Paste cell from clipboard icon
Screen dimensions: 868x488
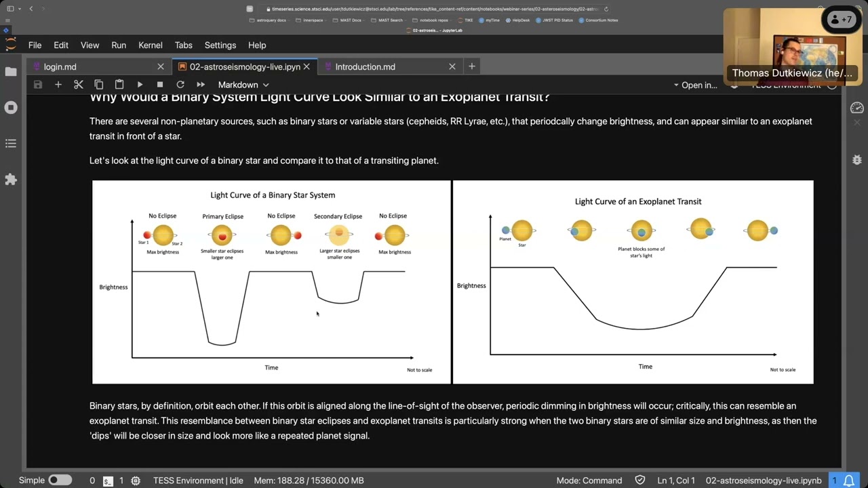coord(119,85)
